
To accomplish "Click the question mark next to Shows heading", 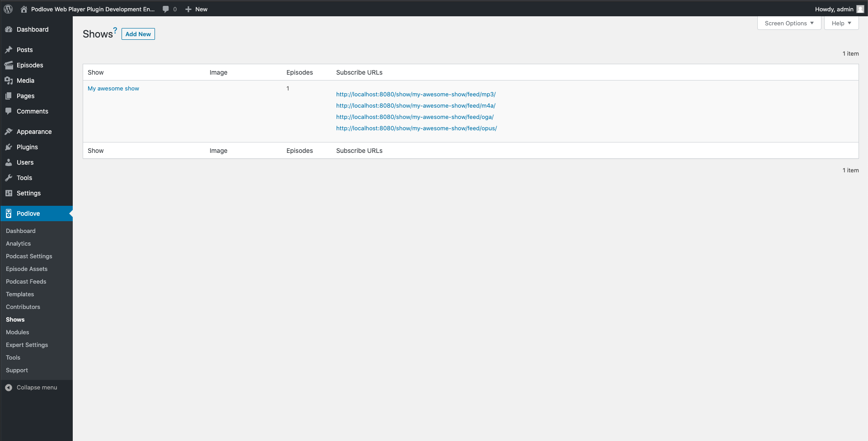I will click(115, 30).
